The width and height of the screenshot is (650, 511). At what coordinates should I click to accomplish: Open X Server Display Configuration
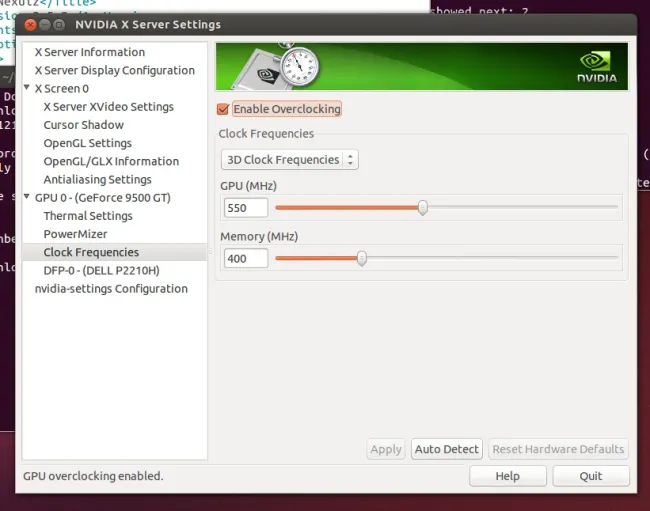114,70
